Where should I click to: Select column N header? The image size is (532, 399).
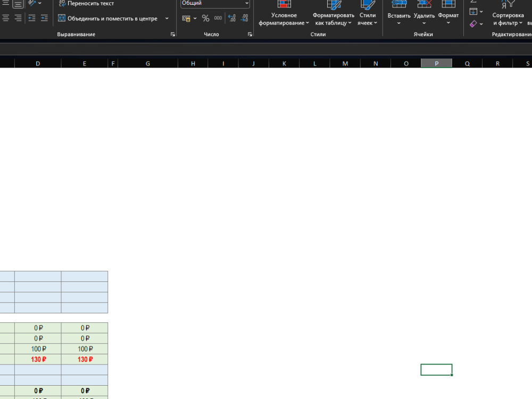[376, 63]
